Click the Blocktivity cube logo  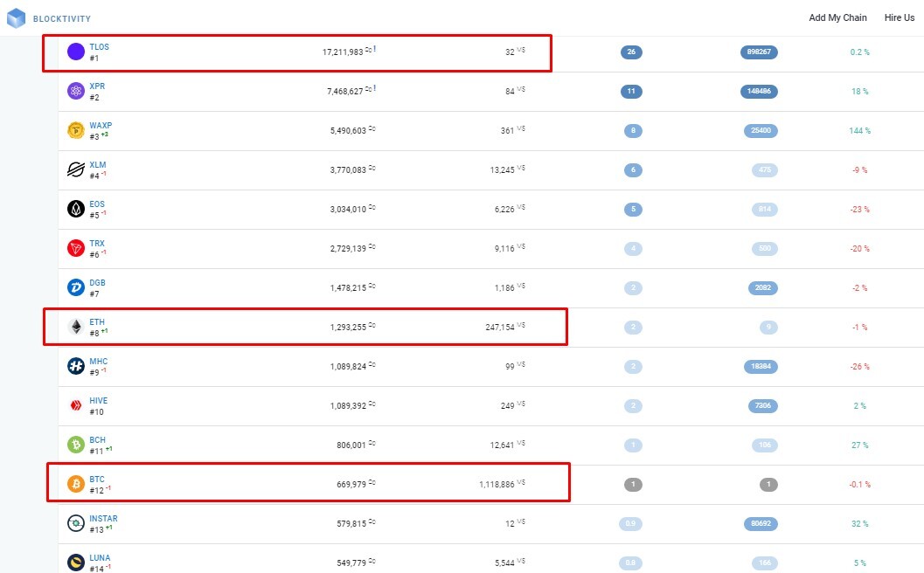pyautogui.click(x=16, y=17)
